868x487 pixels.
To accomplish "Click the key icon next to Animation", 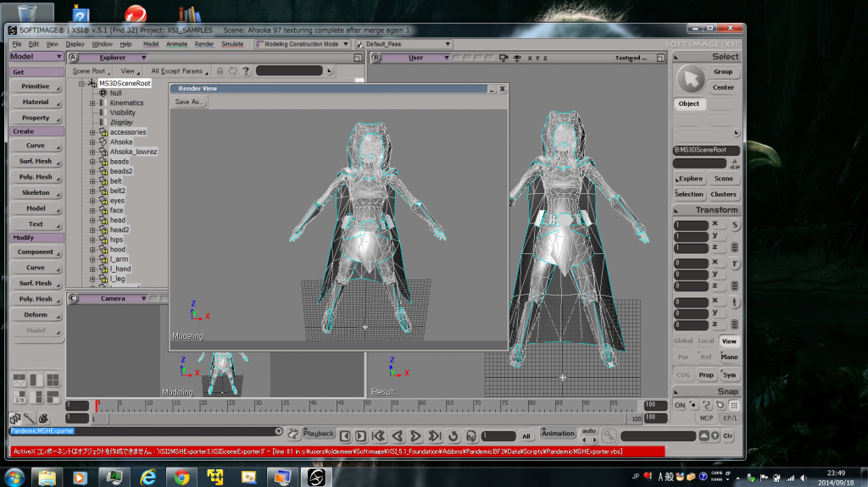I will click(x=609, y=436).
